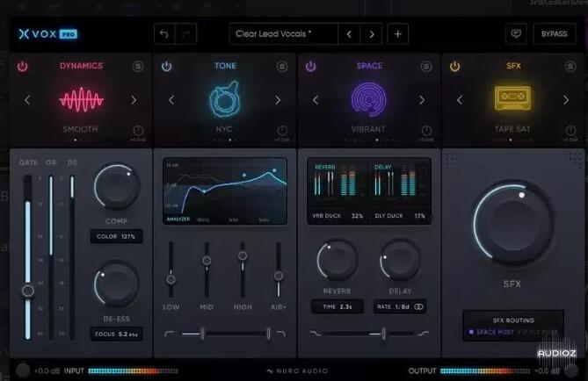
Task: Go to next preset with right chevron
Action: (x=372, y=34)
